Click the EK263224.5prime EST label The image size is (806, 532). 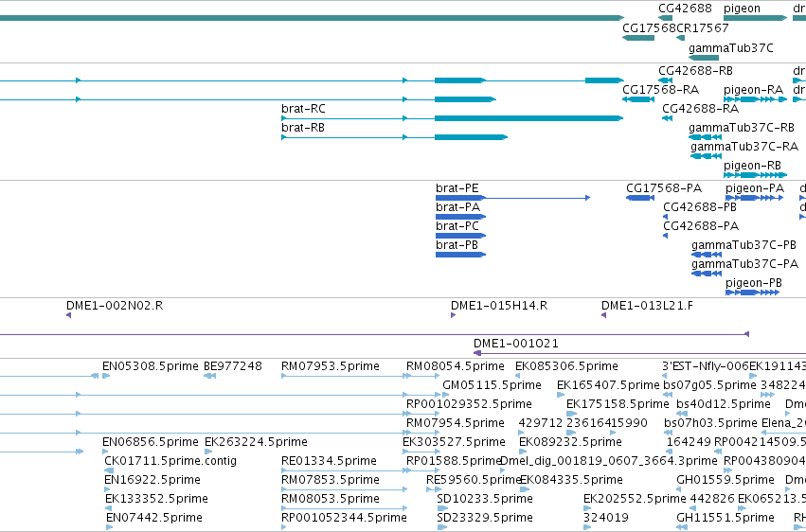tap(256, 443)
